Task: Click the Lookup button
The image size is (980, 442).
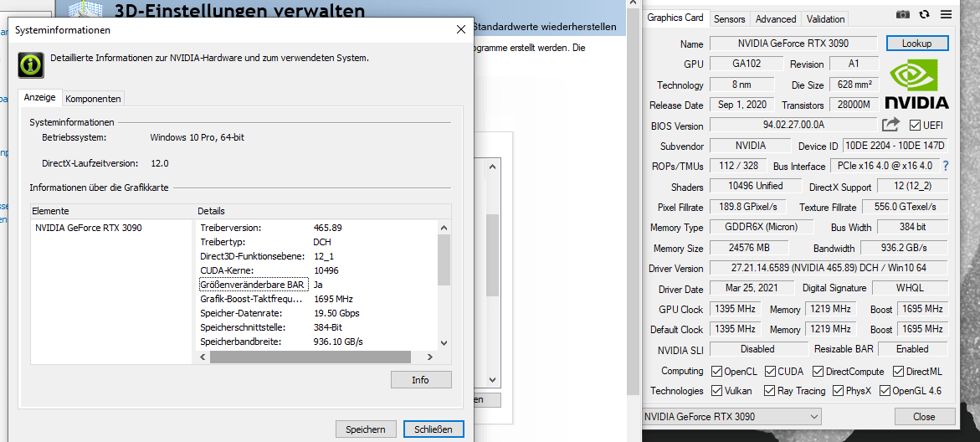Action: [x=917, y=44]
